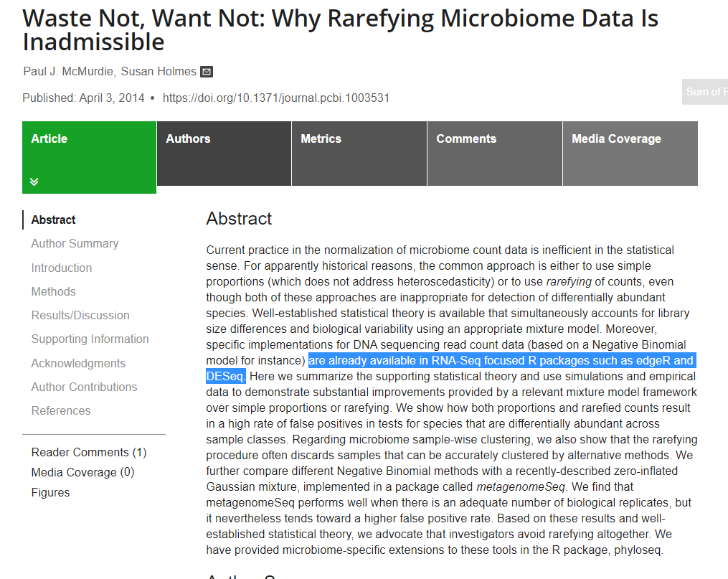
Task: Open the Figures link in sidebar
Action: (x=50, y=492)
